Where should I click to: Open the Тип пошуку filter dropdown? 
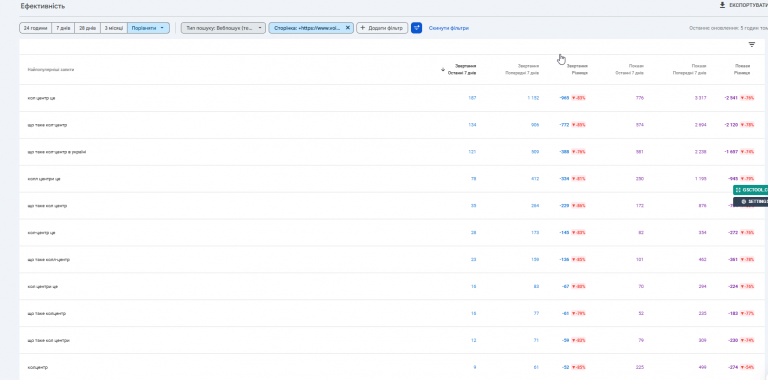coord(223,28)
